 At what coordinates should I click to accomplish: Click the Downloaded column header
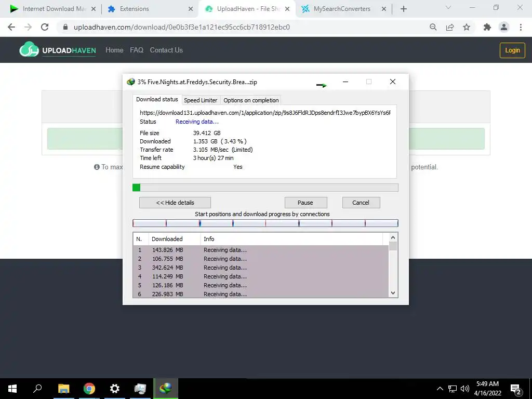175,239
